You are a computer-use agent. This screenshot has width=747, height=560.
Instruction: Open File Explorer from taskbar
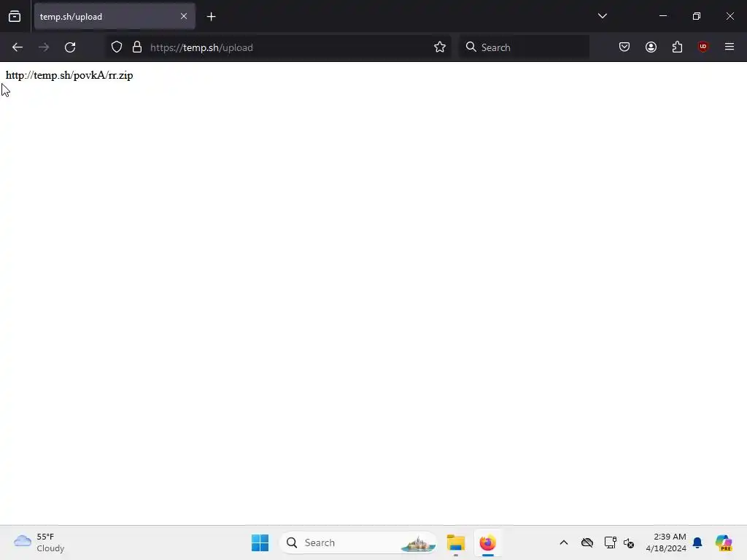(x=456, y=542)
